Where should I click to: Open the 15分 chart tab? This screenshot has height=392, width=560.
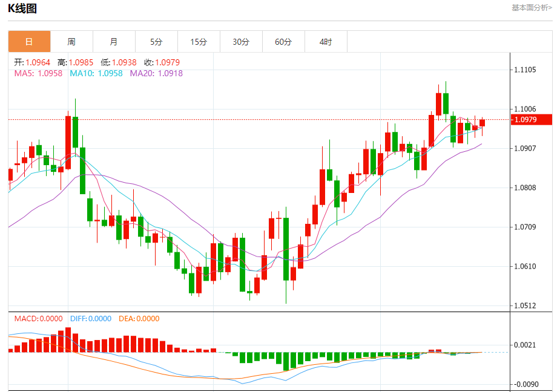click(x=199, y=42)
